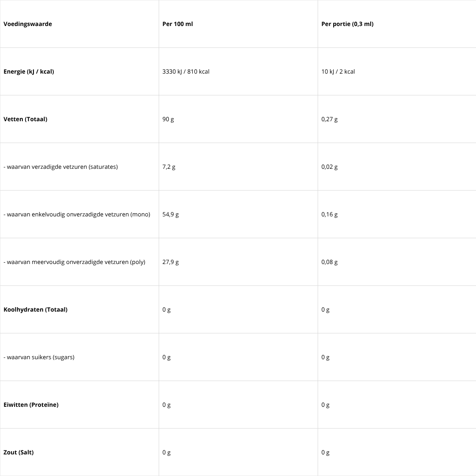Click the Voedingswaarde column header
The image size is (476, 476).
click(x=28, y=24)
